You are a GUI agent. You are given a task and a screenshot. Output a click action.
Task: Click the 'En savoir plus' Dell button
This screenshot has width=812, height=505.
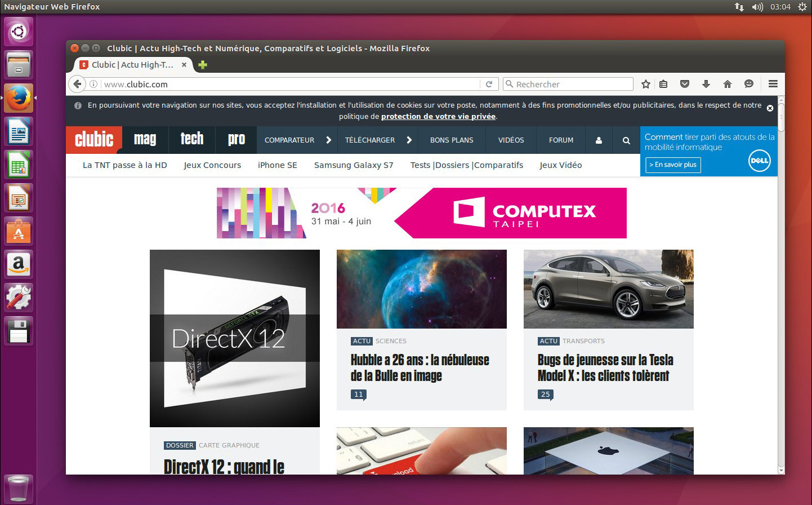[x=673, y=165]
